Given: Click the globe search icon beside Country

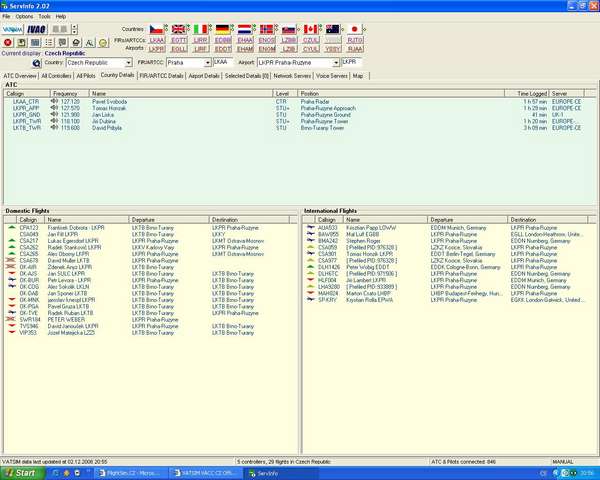Looking at the screenshot, I should click(37, 63).
